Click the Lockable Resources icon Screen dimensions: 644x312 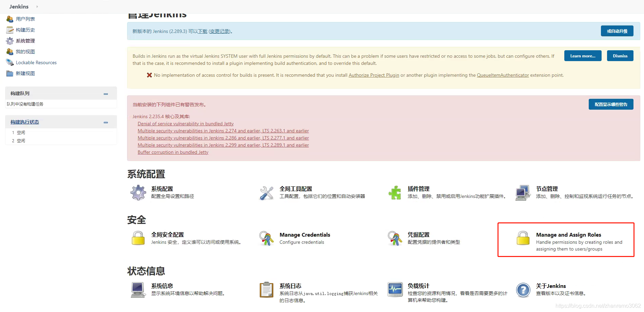click(x=10, y=62)
